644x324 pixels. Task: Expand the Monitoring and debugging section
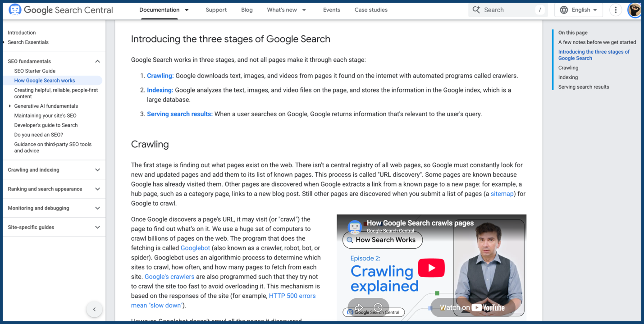97,208
